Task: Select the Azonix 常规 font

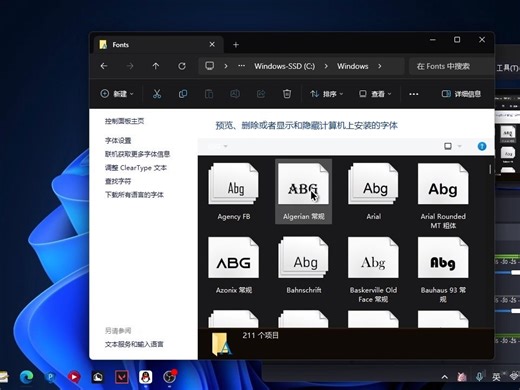Action: click(x=234, y=265)
